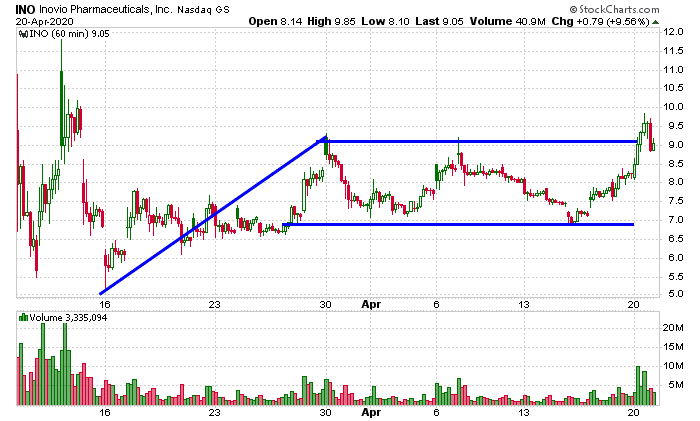Click the 7.5 price axis label
This screenshot has width=700, height=421.
pyautogui.click(x=675, y=201)
